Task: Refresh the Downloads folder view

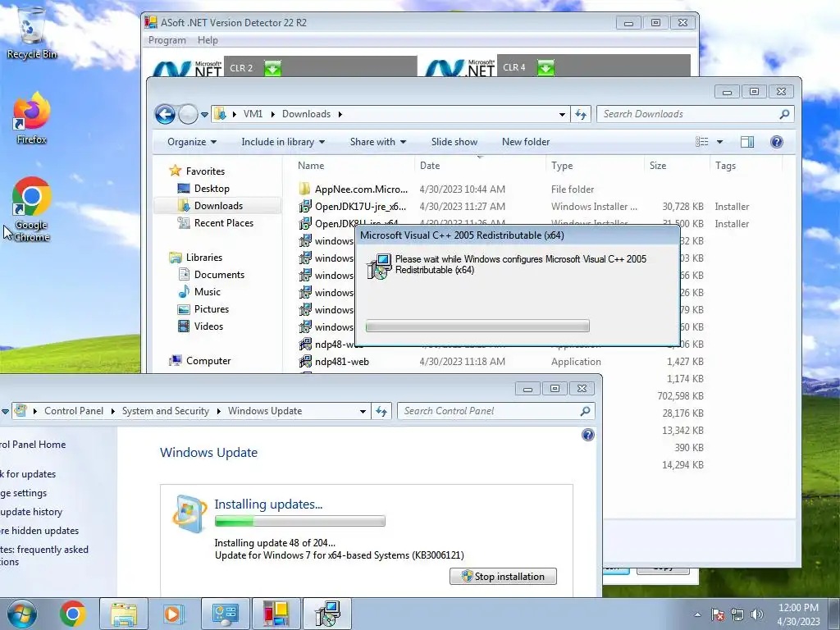Action: tap(581, 114)
